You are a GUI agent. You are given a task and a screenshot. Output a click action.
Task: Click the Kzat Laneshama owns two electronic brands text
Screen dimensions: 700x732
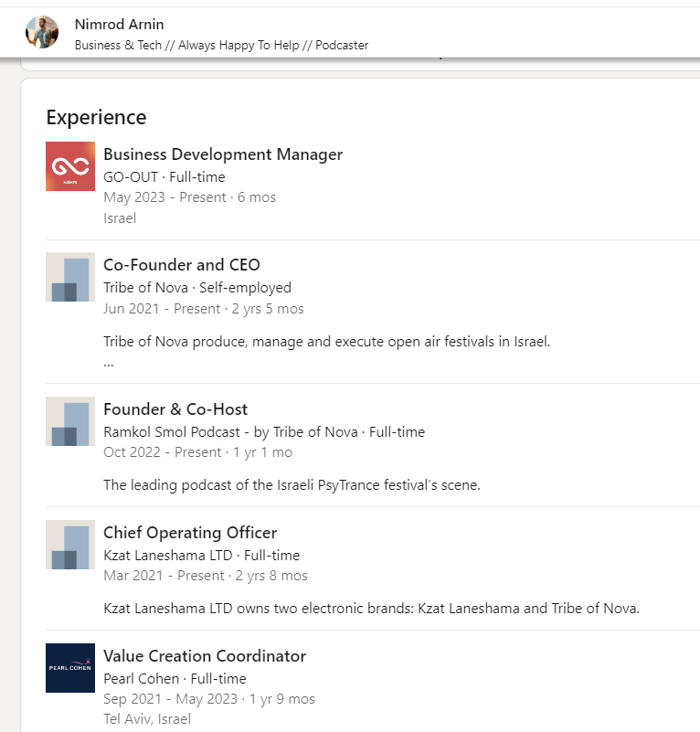point(371,609)
